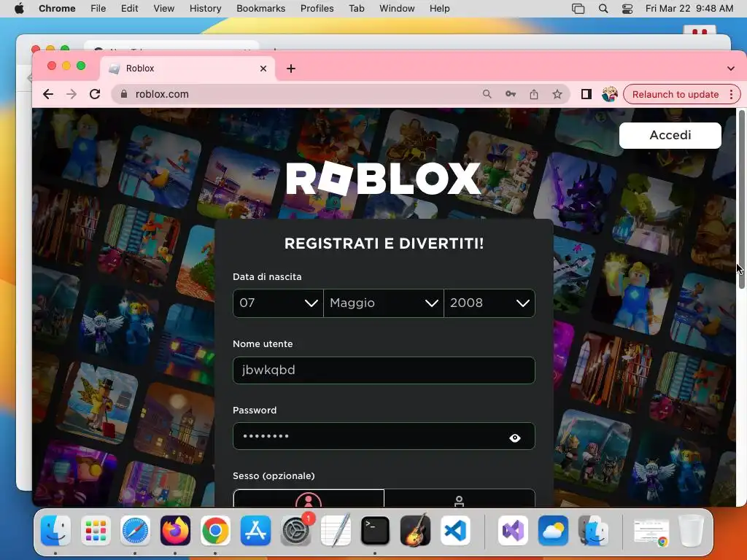Open the View menu
747x560 pixels.
164,9
